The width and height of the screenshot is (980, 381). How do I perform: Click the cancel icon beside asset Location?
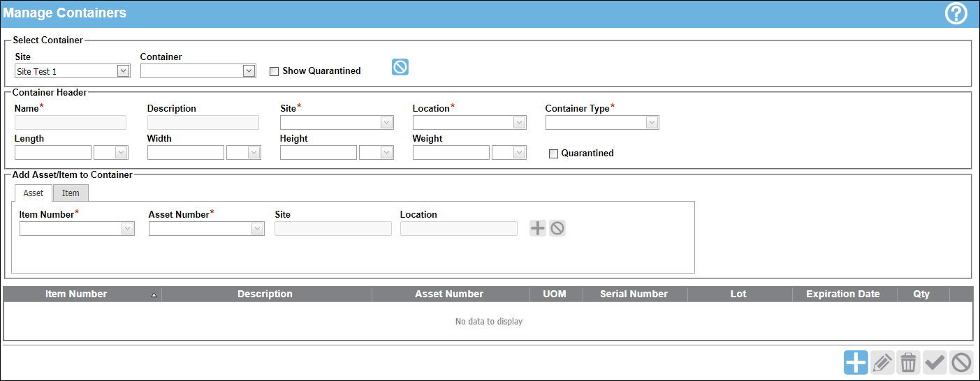[x=557, y=228]
